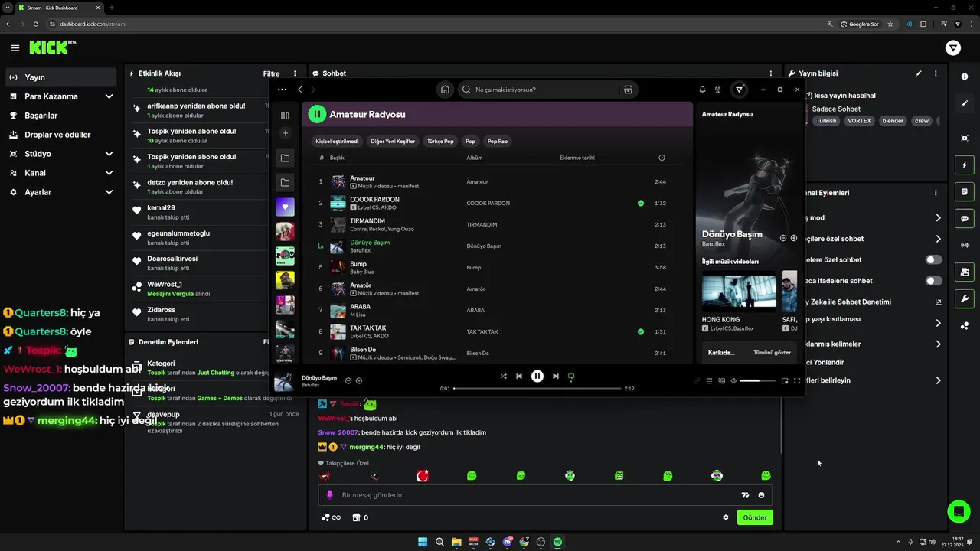Open connect to device icon
Viewport: 980px width, 551px height.
pyautogui.click(x=721, y=380)
